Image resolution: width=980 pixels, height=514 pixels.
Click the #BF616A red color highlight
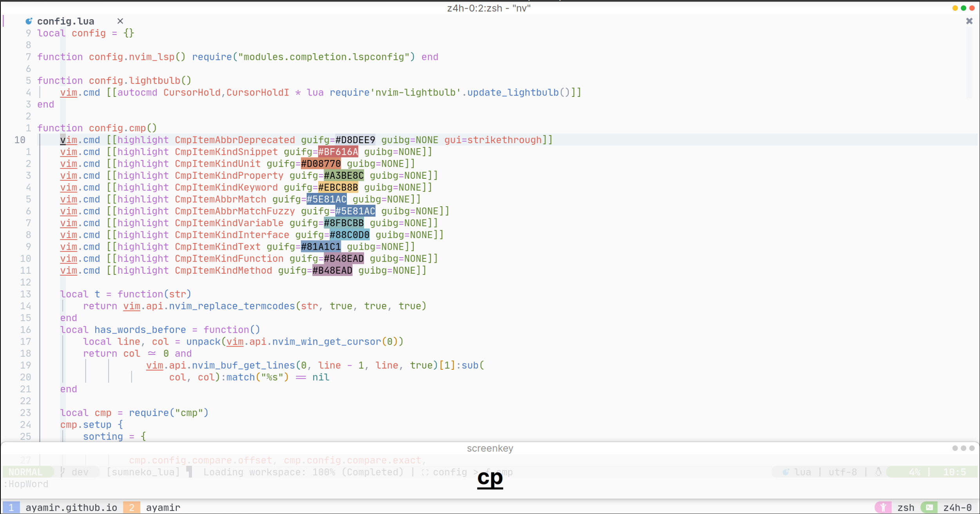point(338,152)
